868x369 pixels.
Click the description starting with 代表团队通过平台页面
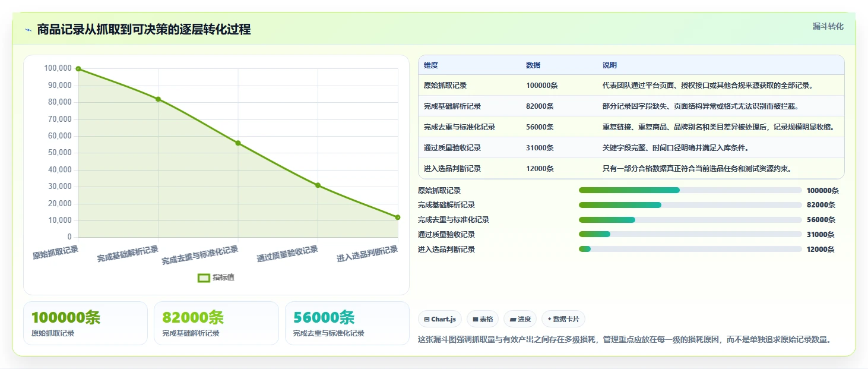pyautogui.click(x=708, y=86)
